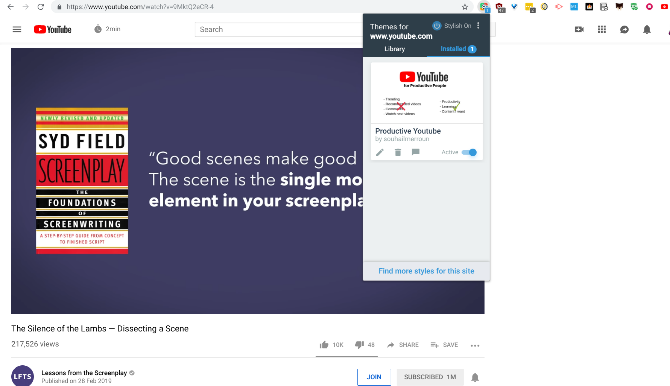Click the black flame extension icon
This screenshot has height=386, width=670.
(589, 7)
